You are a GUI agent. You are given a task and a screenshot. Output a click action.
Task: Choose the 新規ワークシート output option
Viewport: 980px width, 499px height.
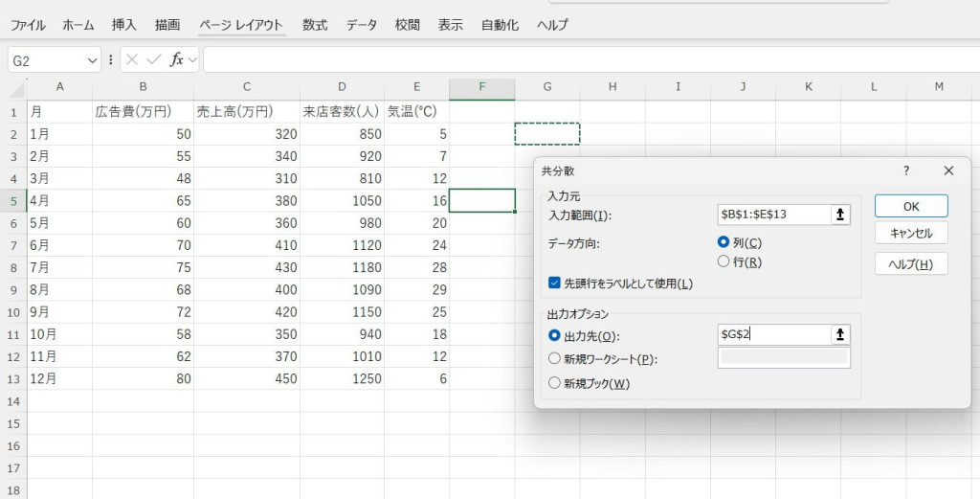[554, 358]
